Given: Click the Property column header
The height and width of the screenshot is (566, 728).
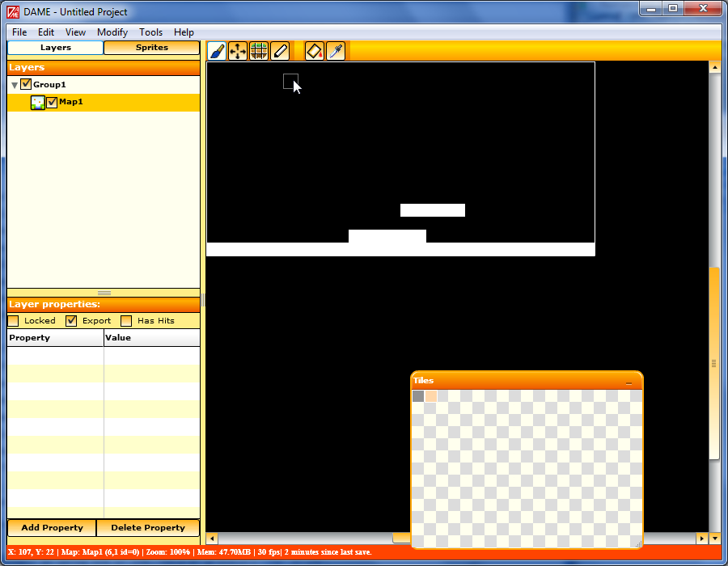Looking at the screenshot, I should [55, 338].
